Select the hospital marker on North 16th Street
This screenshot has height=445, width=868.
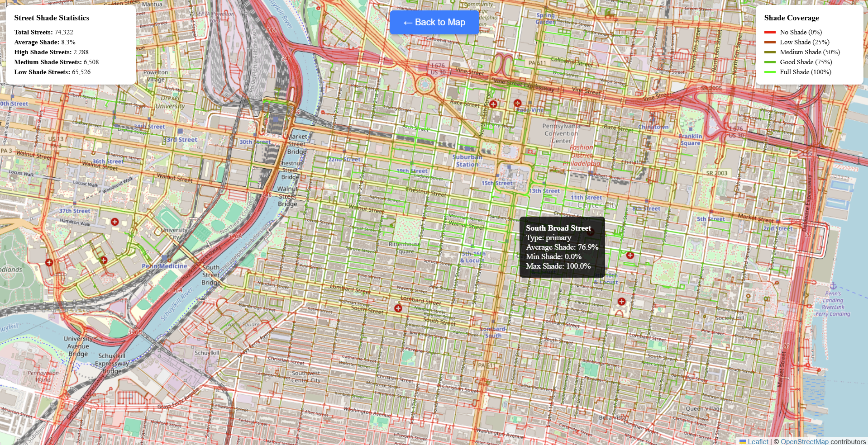coord(493,104)
